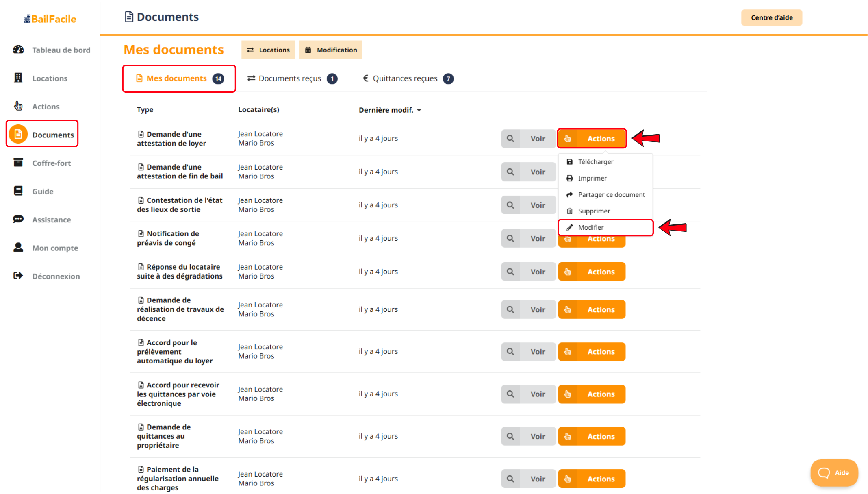
Task: Open Actions dropdown for Accord pour le prélèvement
Action: [x=591, y=352]
